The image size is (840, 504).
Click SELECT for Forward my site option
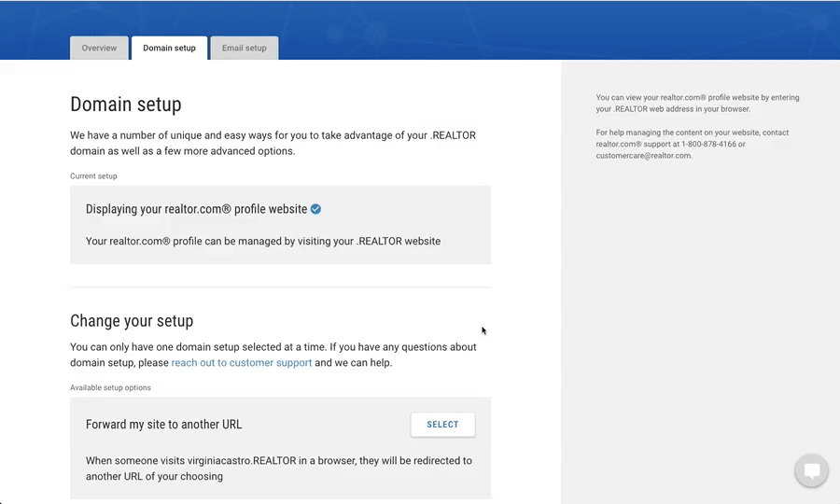click(442, 424)
